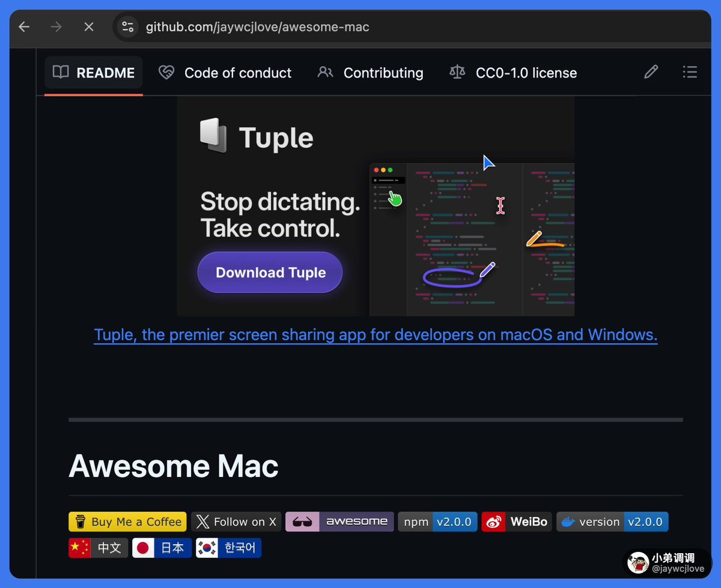Viewport: 721px width, 588px height.
Task: Click the docker version v2.0.0 badge
Action: tap(612, 522)
